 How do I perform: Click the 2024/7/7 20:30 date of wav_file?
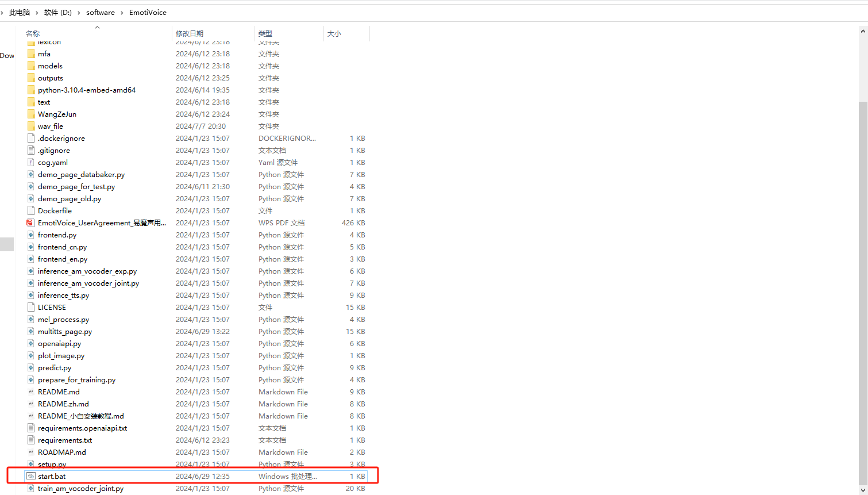point(201,126)
